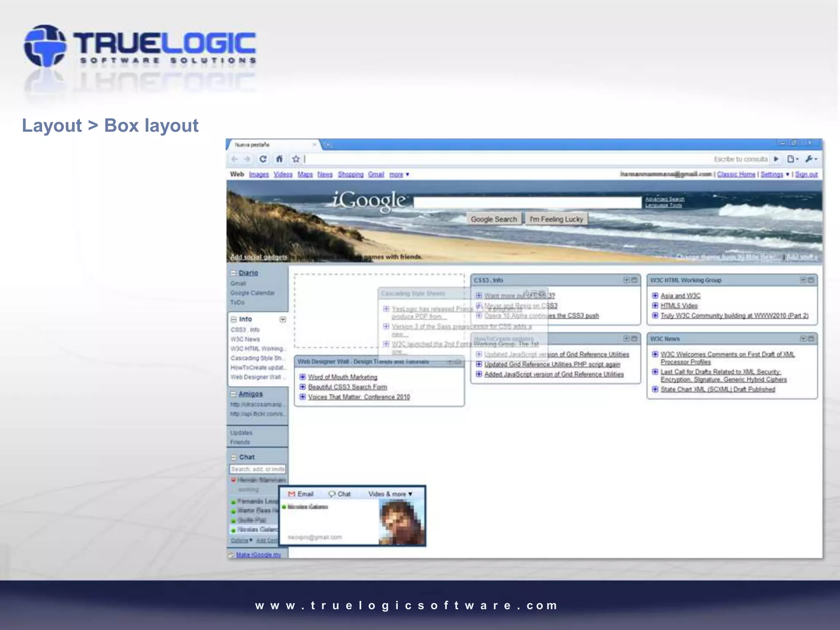The image size is (840, 630).
Task: Collapse the Amigos sidebar section
Action: point(233,394)
